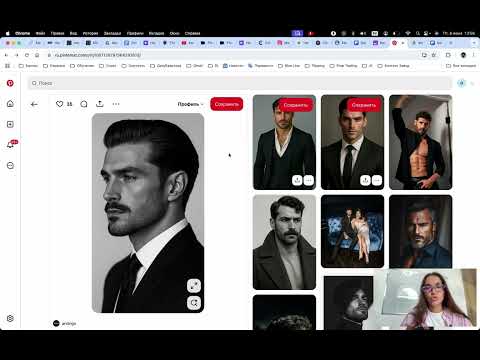Open the pin author's profile link
The image size is (480, 360).
pos(65,323)
